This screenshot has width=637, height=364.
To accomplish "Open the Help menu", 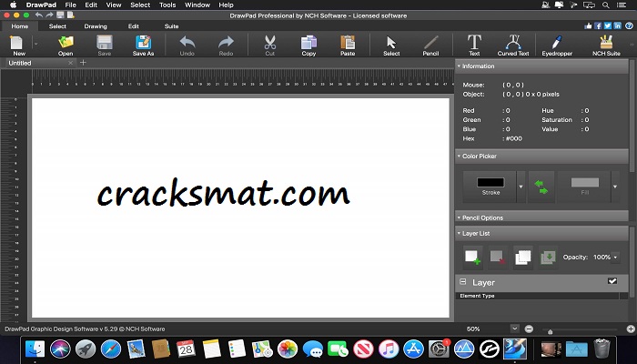I will pos(226,5).
